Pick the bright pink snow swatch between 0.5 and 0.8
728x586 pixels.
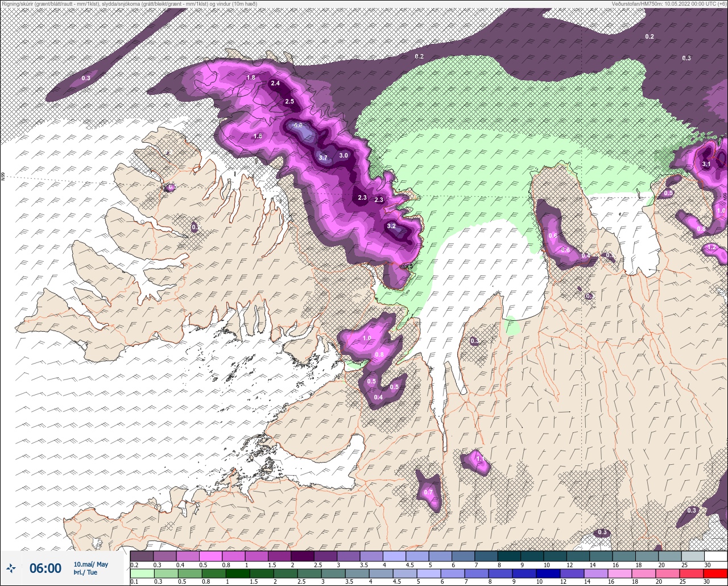[210, 556]
